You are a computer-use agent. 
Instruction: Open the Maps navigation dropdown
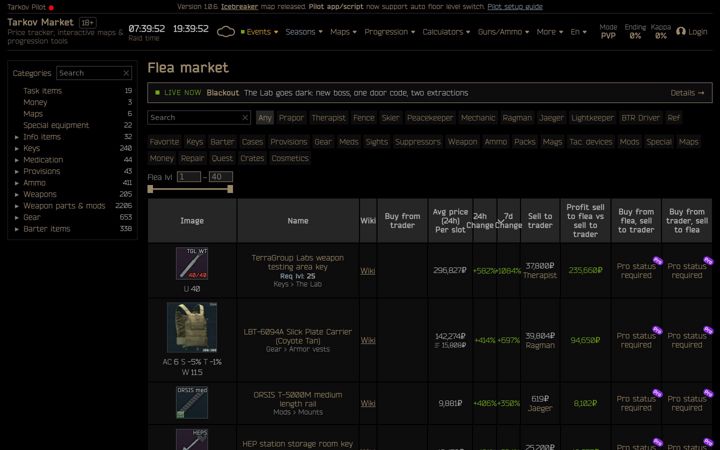(x=343, y=32)
